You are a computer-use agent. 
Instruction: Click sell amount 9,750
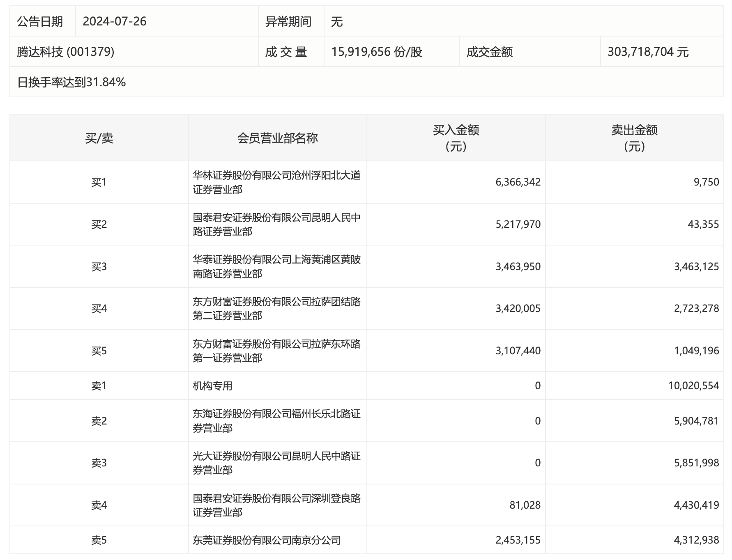(707, 182)
